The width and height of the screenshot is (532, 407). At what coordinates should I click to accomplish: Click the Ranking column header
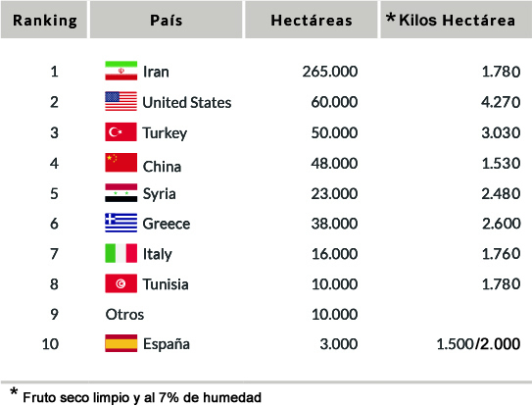(44, 20)
